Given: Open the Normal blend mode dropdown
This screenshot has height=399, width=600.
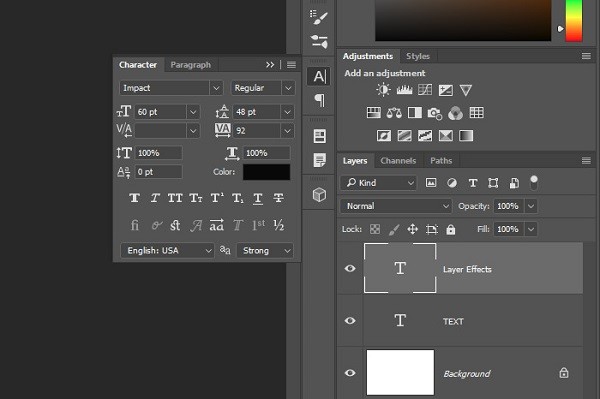Looking at the screenshot, I should [x=396, y=206].
